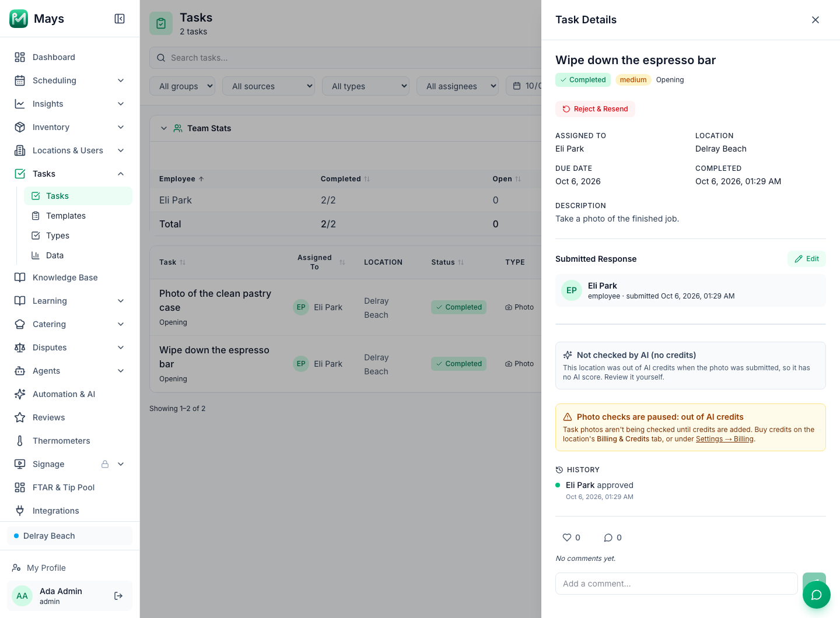Select the Delray Beach location switcher
Screen dimensions: 840x618
pos(70,536)
